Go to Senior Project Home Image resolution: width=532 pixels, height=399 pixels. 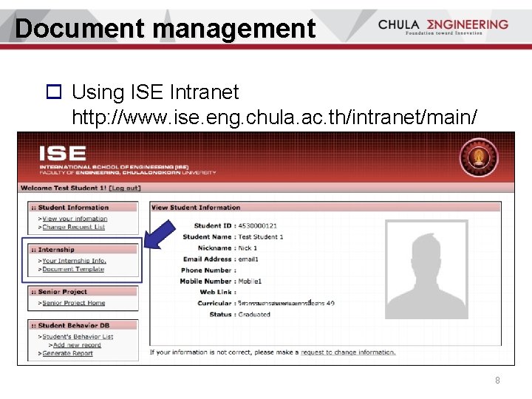74,303
